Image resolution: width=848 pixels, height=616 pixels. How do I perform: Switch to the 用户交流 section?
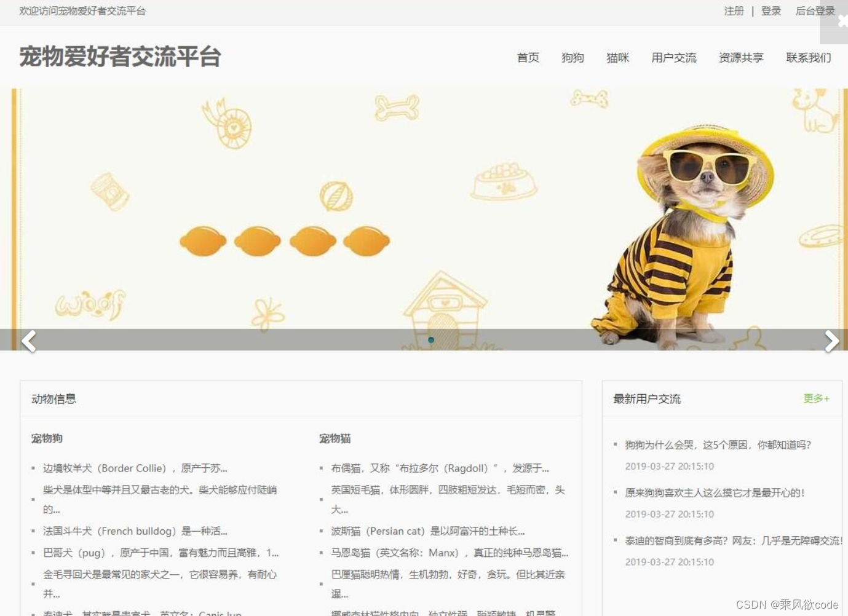click(x=673, y=57)
